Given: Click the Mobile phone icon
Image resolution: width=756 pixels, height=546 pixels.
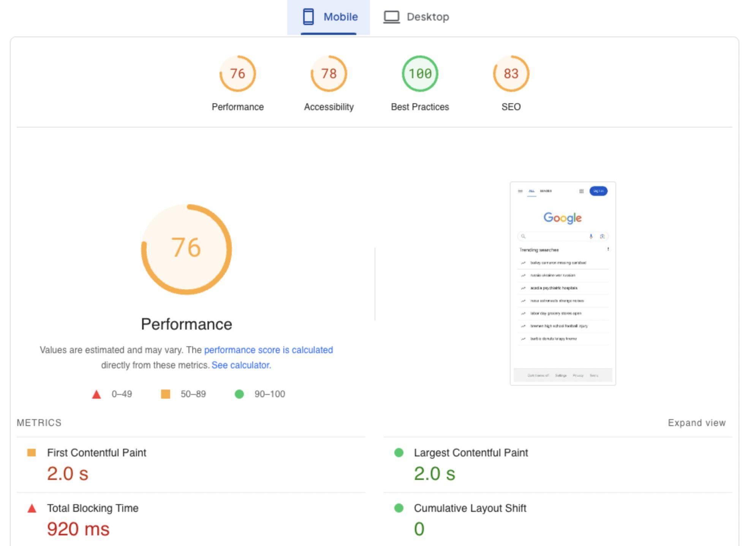Looking at the screenshot, I should point(308,17).
